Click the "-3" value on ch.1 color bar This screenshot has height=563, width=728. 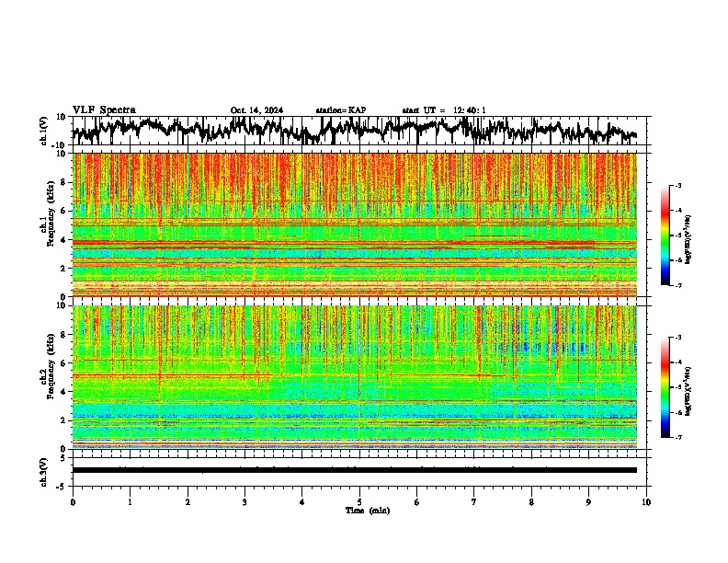pyautogui.click(x=678, y=185)
